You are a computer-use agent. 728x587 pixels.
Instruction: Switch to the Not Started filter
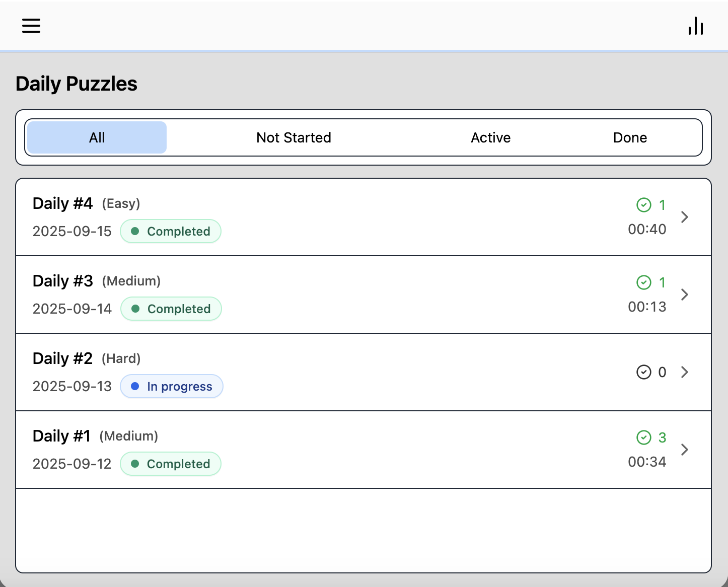tap(294, 137)
